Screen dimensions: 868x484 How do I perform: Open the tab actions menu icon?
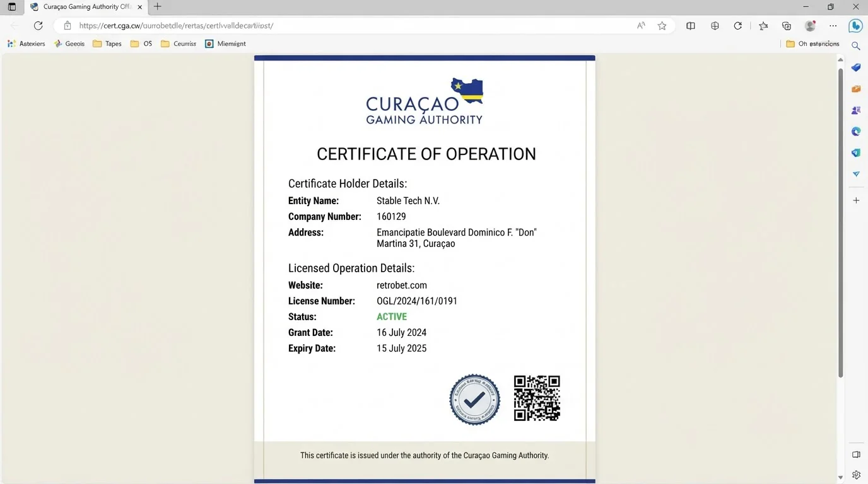[x=12, y=7]
